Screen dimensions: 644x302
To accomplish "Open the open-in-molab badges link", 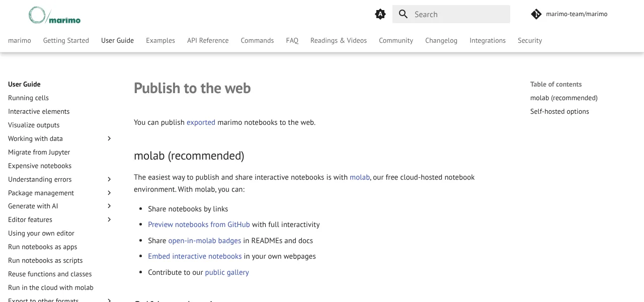I will point(205,241).
